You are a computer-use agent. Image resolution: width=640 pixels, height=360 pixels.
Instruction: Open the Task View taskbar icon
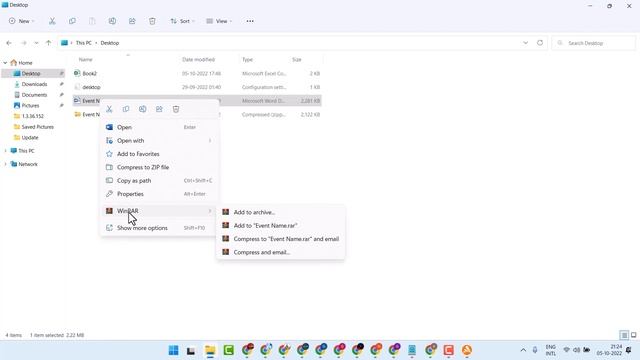point(191,350)
